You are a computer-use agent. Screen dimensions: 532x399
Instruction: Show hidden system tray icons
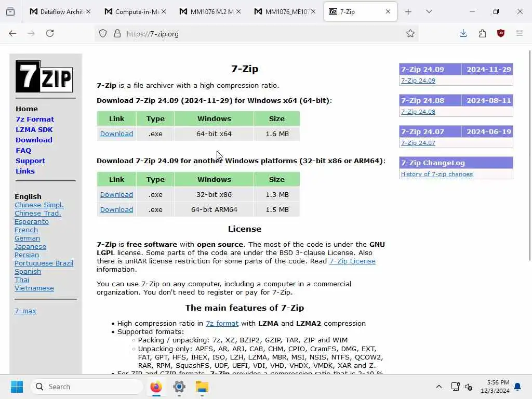tap(438, 387)
